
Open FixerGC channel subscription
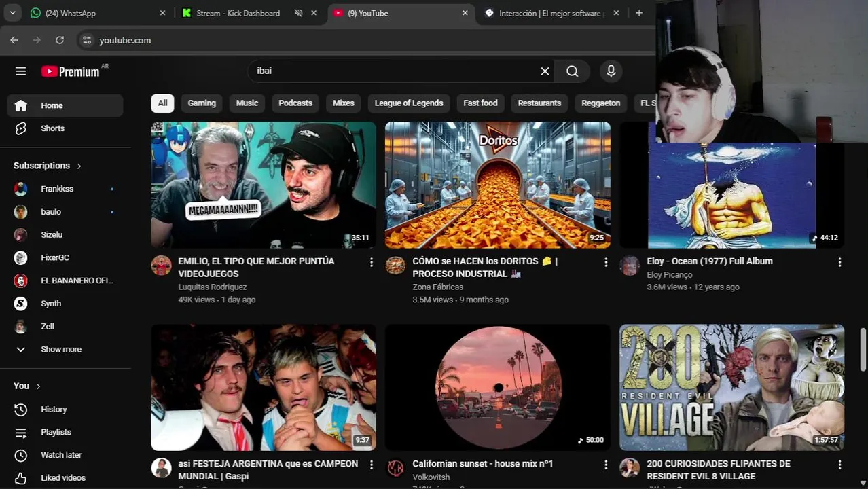65,257
